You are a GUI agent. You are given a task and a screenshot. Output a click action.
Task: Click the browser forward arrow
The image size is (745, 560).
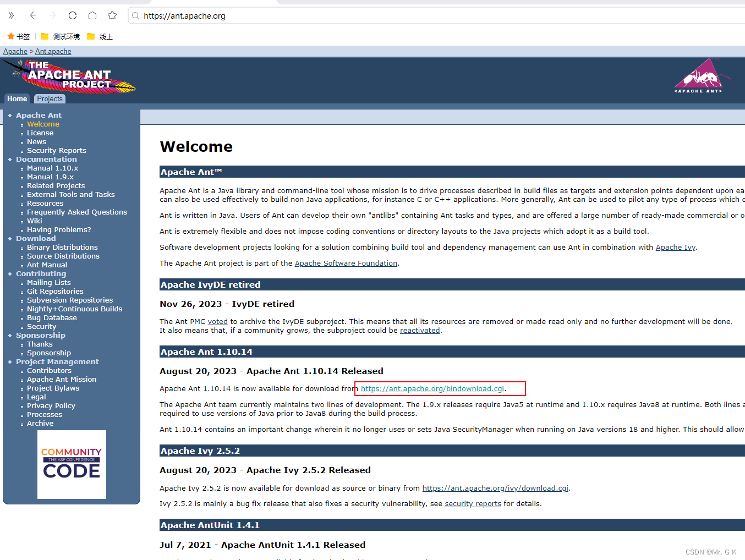click(53, 15)
